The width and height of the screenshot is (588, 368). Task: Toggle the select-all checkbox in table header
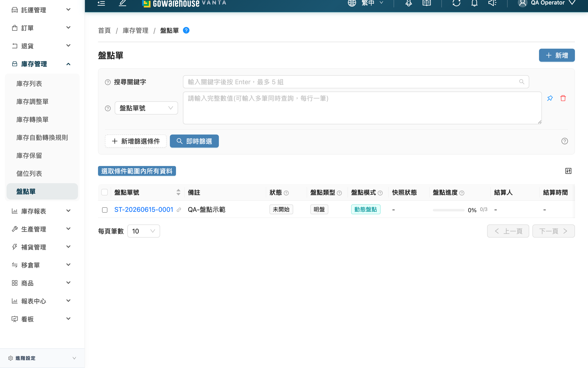(105, 192)
